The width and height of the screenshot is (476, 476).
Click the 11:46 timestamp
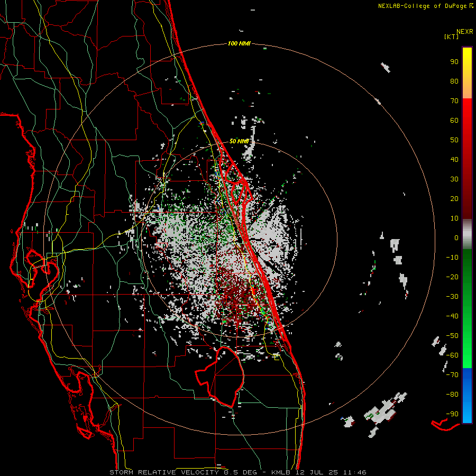[x=354, y=472]
